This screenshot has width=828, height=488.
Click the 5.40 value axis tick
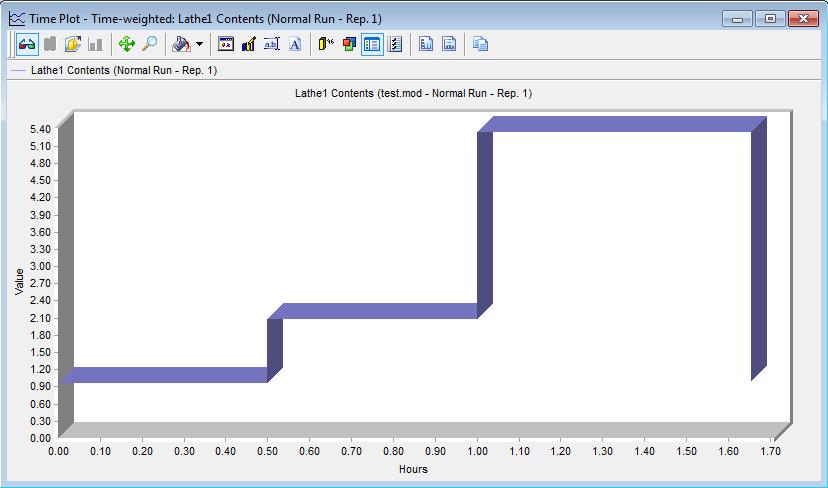pos(41,129)
